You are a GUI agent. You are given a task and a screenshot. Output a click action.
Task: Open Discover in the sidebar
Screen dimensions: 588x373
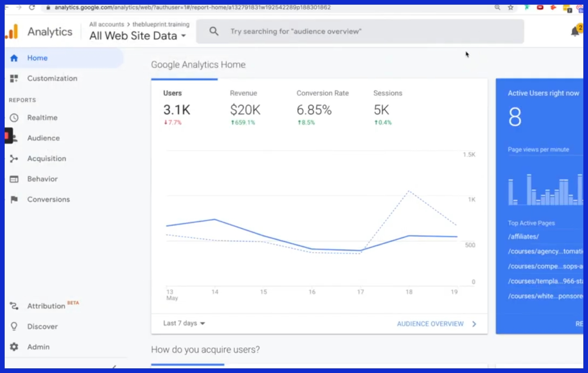tap(42, 326)
